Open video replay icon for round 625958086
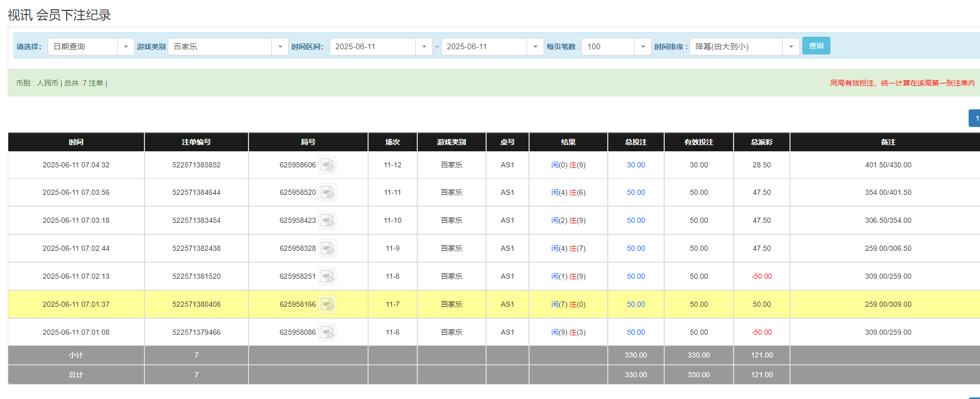 pyautogui.click(x=327, y=333)
